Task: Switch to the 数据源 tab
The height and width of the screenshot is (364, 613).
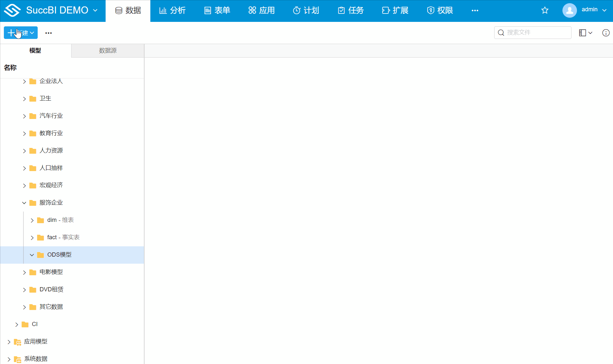Action: click(x=108, y=50)
